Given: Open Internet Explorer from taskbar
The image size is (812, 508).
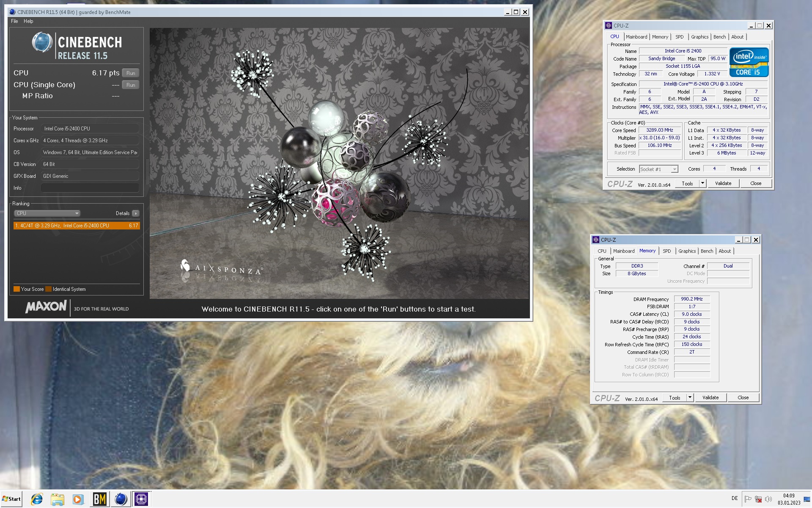Looking at the screenshot, I should coord(37,499).
